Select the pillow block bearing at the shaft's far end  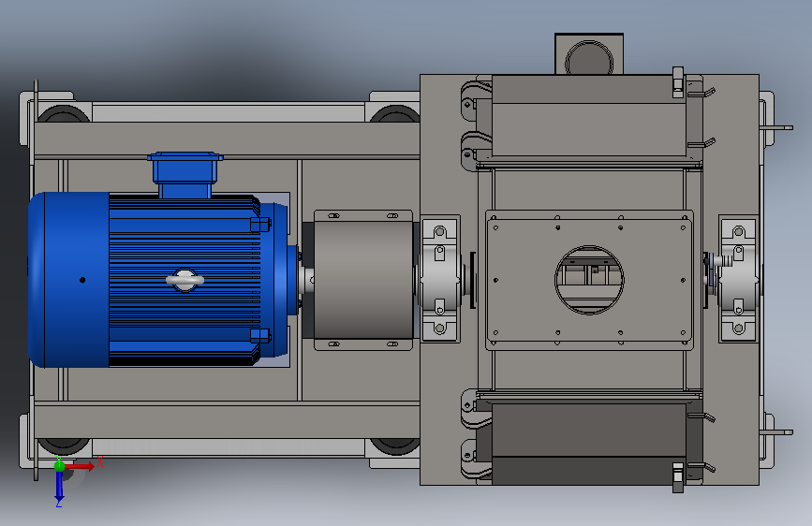coord(738,280)
